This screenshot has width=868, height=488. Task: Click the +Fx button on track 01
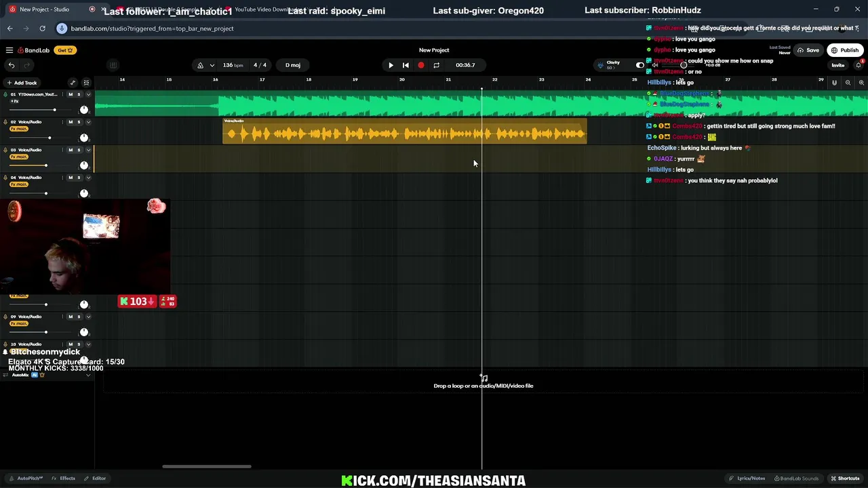(x=14, y=101)
